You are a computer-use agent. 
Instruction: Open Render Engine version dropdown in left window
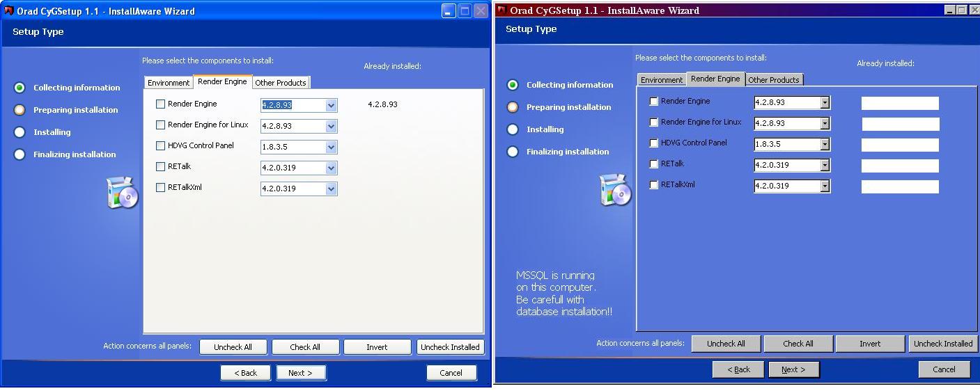[x=332, y=105]
